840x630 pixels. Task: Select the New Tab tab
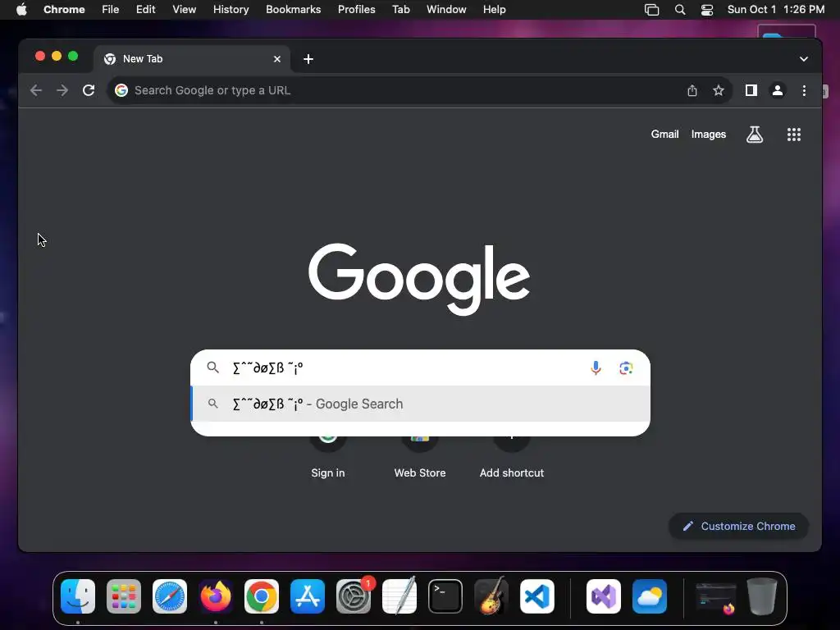click(192, 59)
